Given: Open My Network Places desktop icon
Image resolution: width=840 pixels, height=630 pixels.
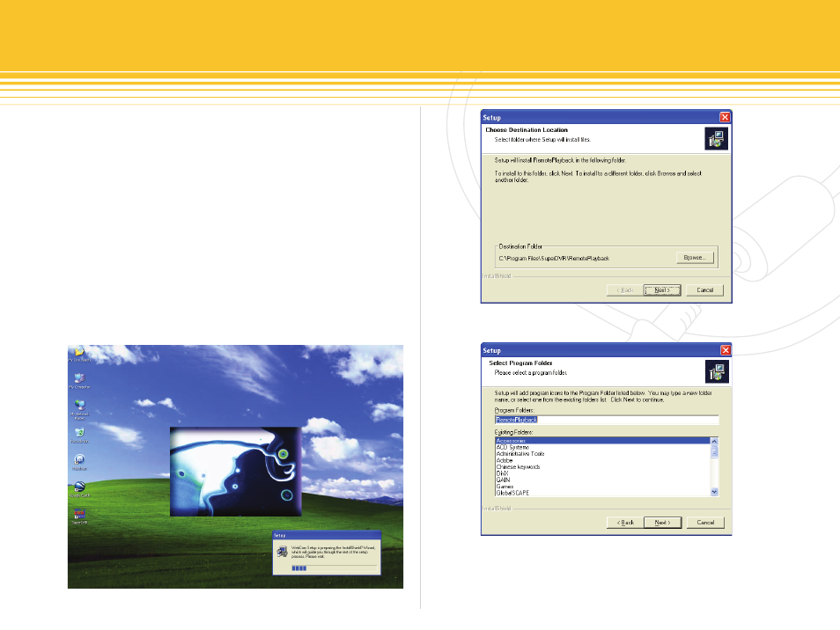Looking at the screenshot, I should point(79,408).
